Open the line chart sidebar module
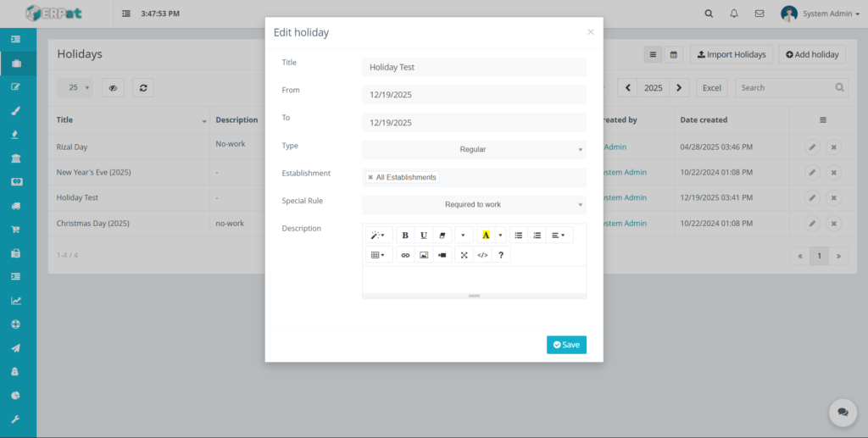Image resolution: width=868 pixels, height=438 pixels. coord(16,301)
